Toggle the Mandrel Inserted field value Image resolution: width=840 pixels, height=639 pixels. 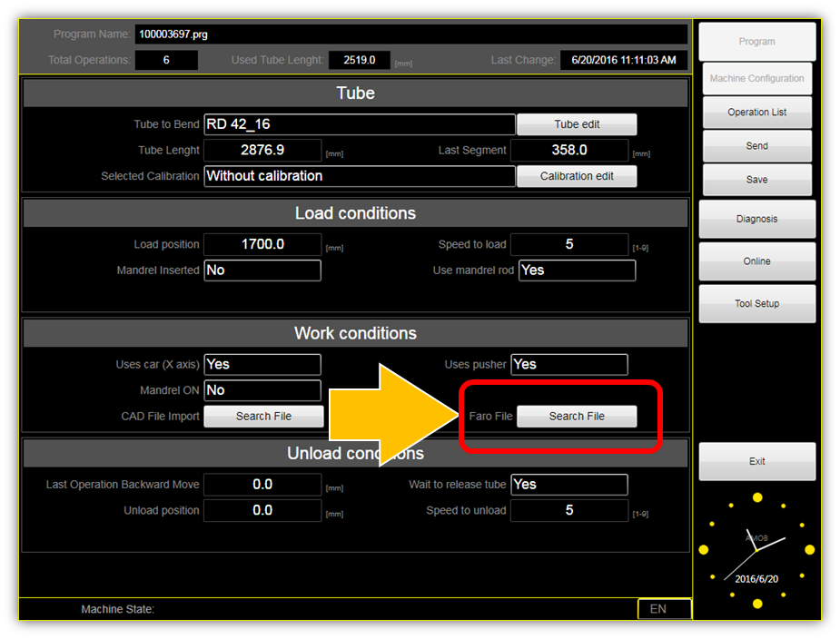[x=262, y=270]
